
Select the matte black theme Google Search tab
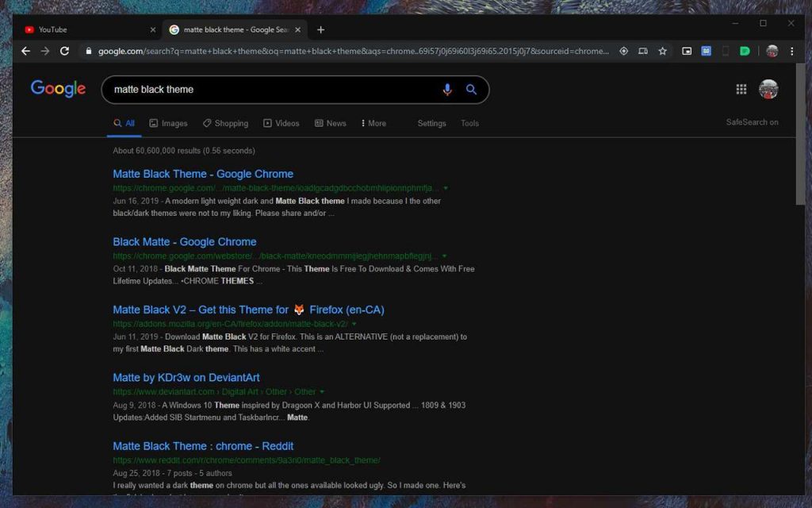(235, 29)
